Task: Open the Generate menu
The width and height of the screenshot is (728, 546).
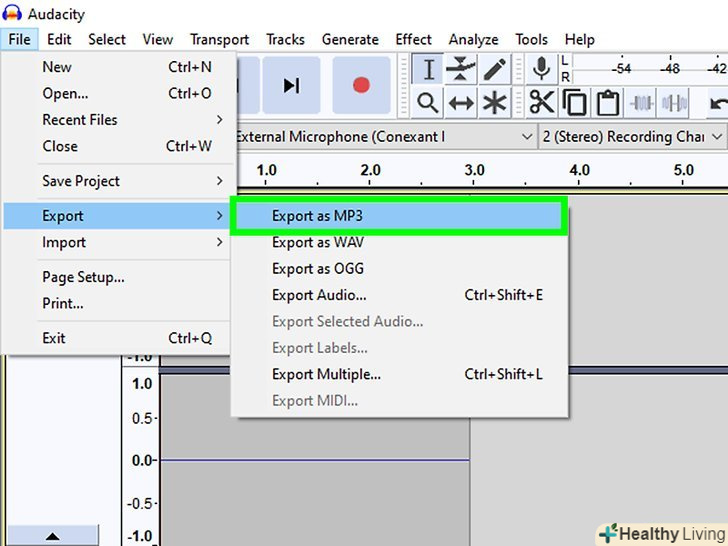Action: [x=350, y=39]
